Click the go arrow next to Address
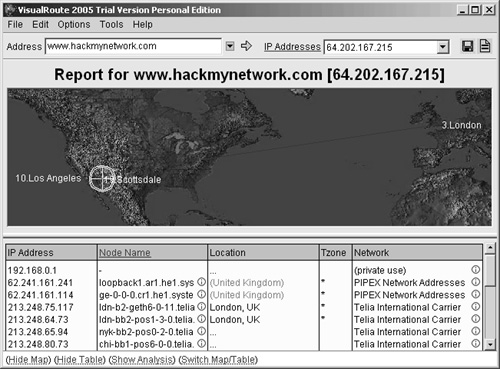500x369 pixels. click(246, 46)
